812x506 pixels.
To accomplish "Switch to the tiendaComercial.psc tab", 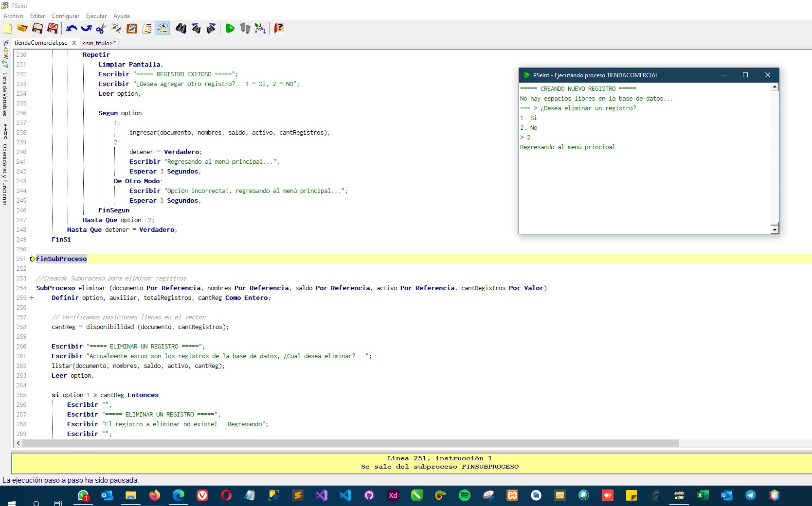I will point(41,43).
